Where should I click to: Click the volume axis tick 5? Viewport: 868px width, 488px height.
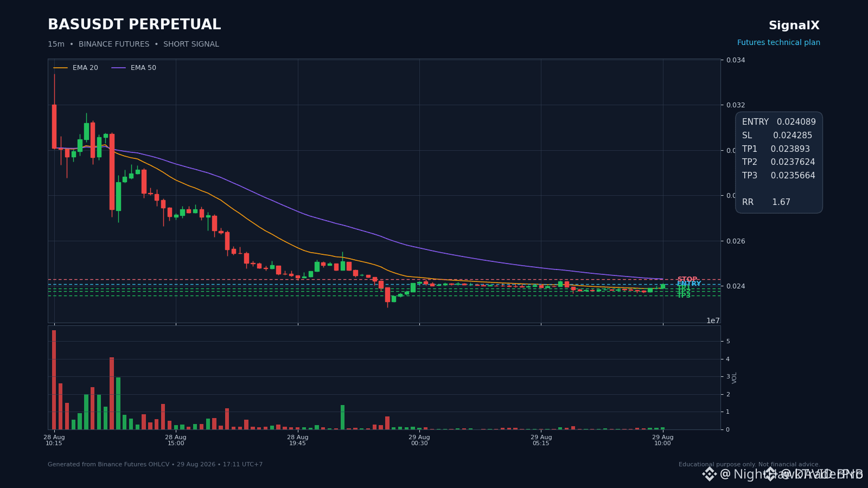[728, 341]
